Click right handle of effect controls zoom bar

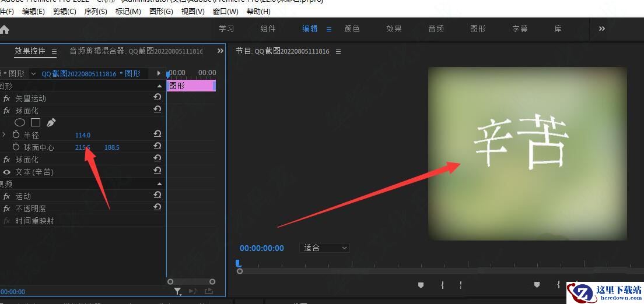(x=212, y=281)
